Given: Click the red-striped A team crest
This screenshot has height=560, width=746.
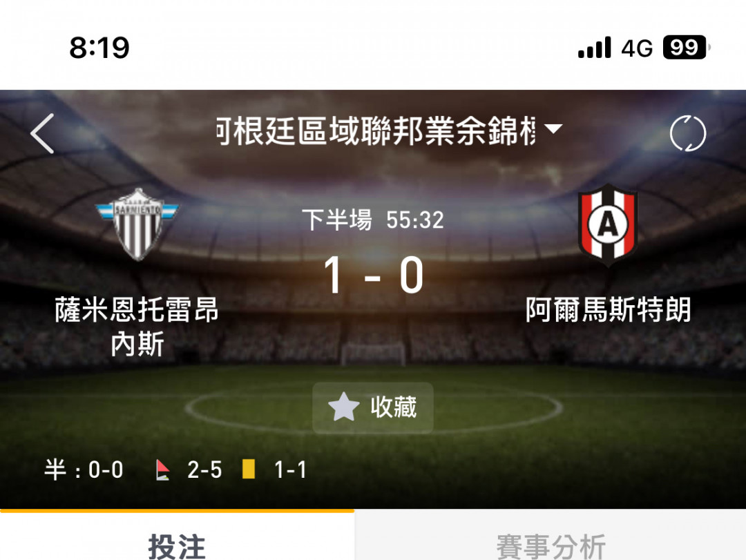Looking at the screenshot, I should point(608,224).
